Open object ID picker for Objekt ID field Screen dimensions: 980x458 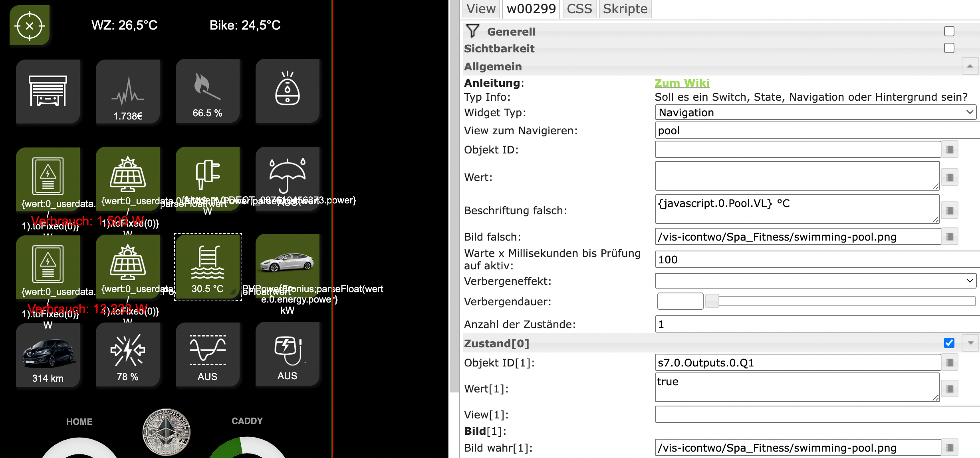(x=950, y=149)
